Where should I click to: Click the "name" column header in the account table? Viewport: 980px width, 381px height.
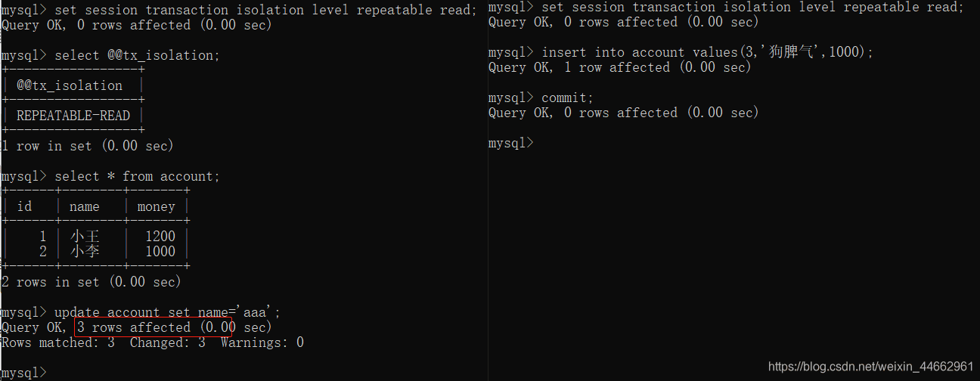84,206
